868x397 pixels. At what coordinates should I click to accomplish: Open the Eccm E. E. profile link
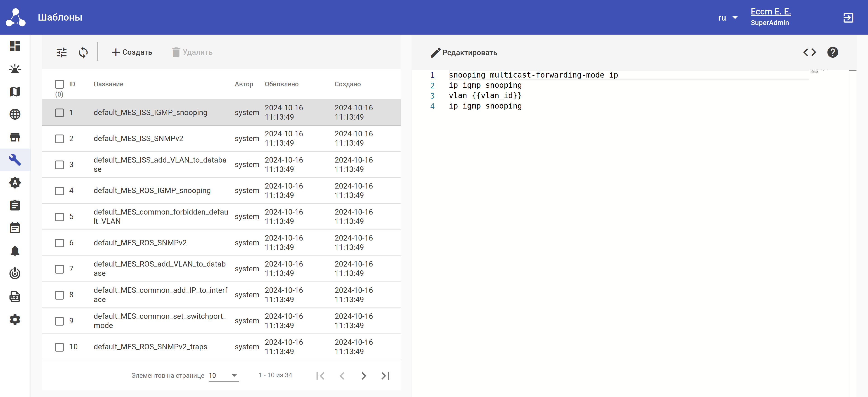click(x=770, y=12)
